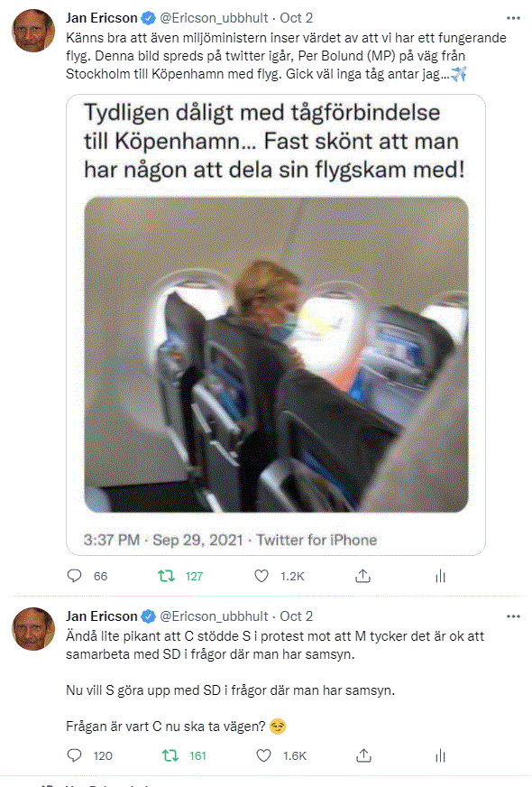Retweet the tweet with 161 retweets
532x787 pixels.
170,755
